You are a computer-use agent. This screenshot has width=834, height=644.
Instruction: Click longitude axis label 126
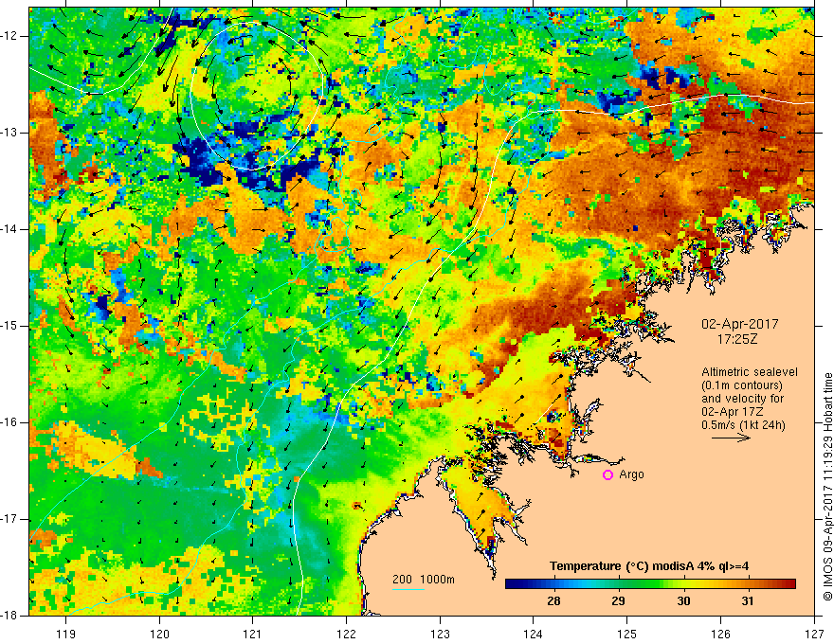click(720, 634)
